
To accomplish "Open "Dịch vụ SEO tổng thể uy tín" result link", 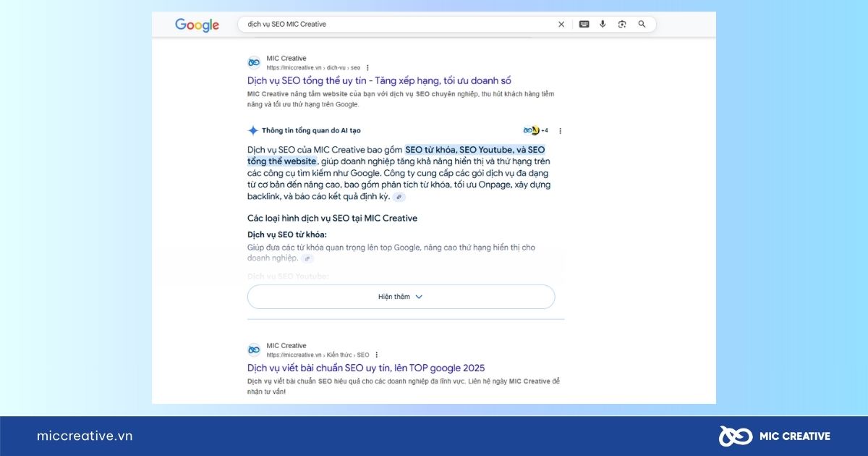I will coord(379,80).
